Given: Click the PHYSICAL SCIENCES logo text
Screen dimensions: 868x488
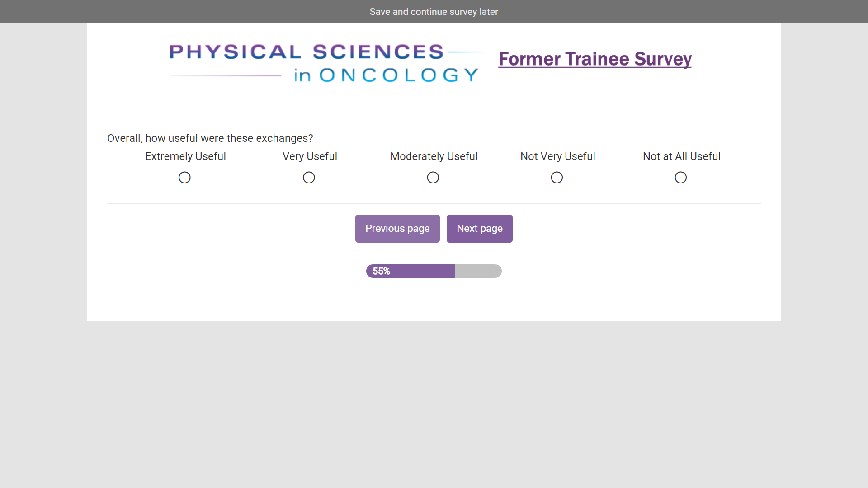Looking at the screenshot, I should point(307,52).
